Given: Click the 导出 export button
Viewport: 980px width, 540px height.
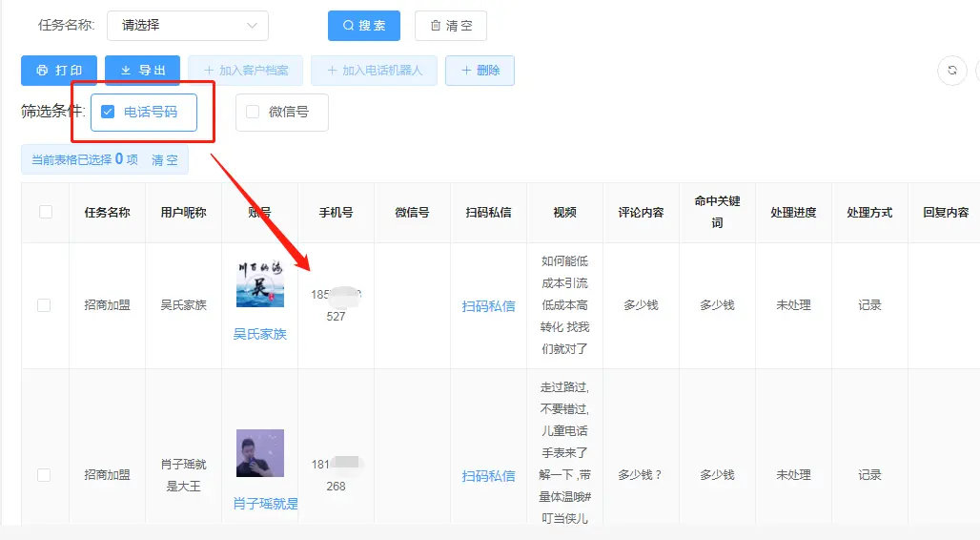Looking at the screenshot, I should click(x=143, y=71).
